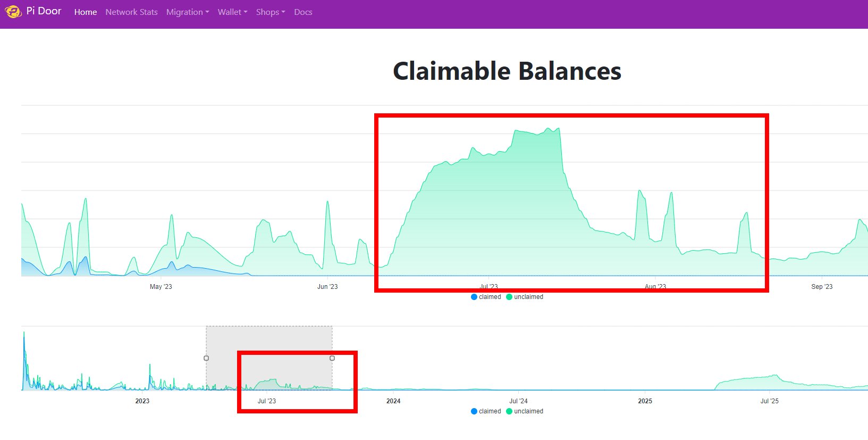Click the blue claimed marker under overview chart
This screenshot has width=868, height=440.
[x=474, y=411]
